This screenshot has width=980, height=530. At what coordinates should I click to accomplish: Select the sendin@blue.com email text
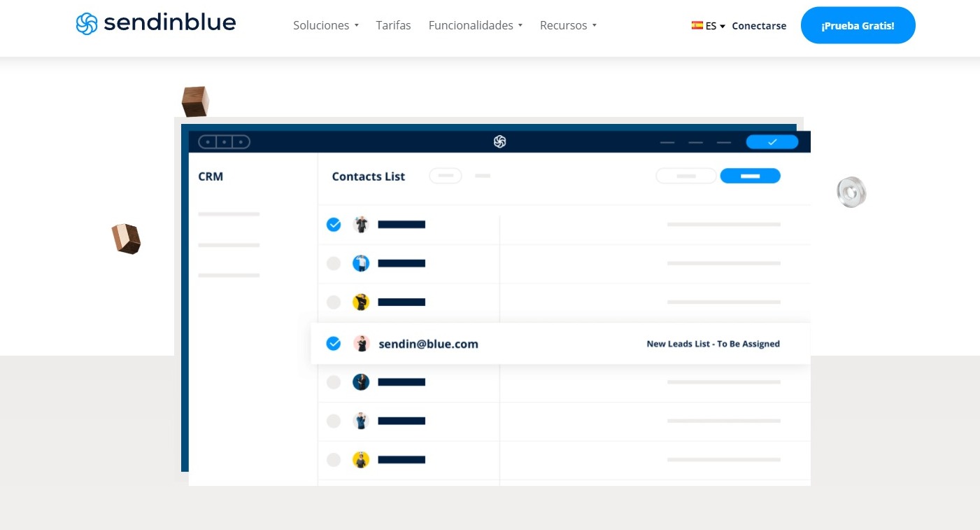click(x=428, y=344)
